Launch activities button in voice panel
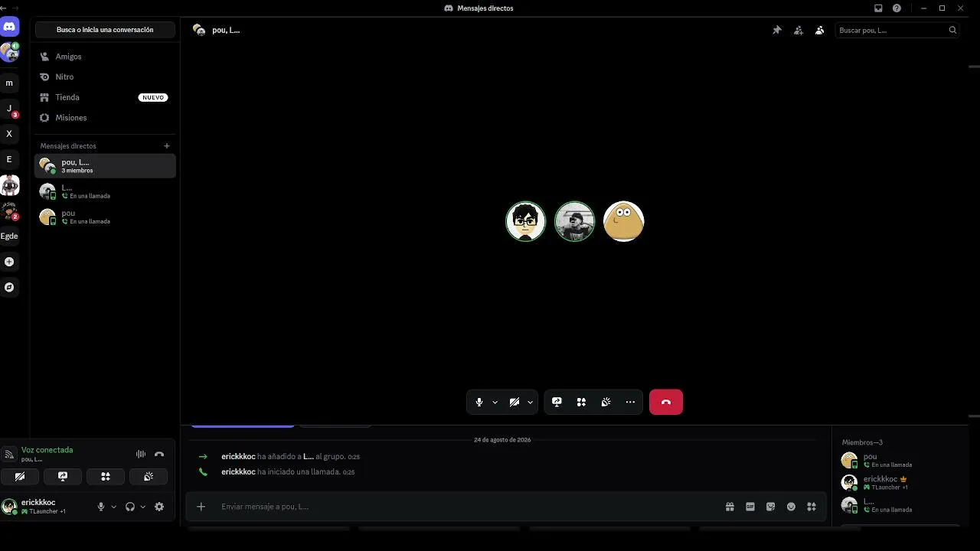The width and height of the screenshot is (980, 551). (x=106, y=476)
